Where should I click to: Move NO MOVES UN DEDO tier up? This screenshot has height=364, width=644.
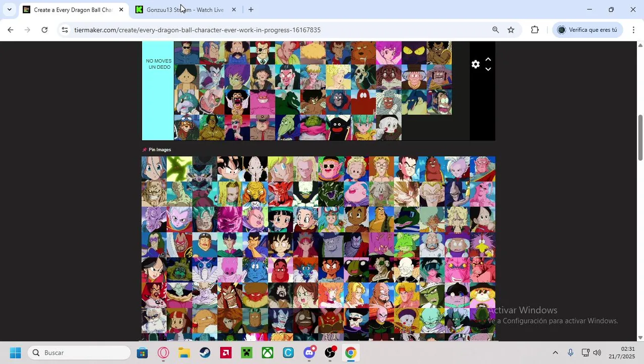tap(488, 59)
